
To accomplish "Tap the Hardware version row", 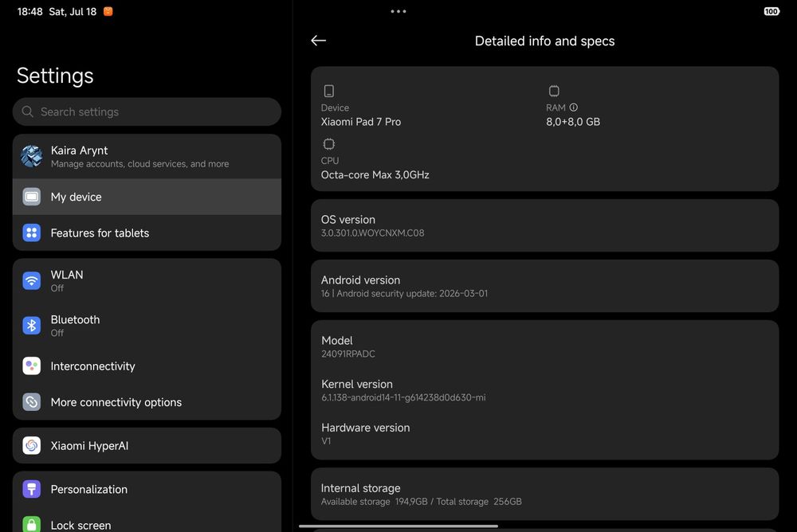I will (x=544, y=434).
